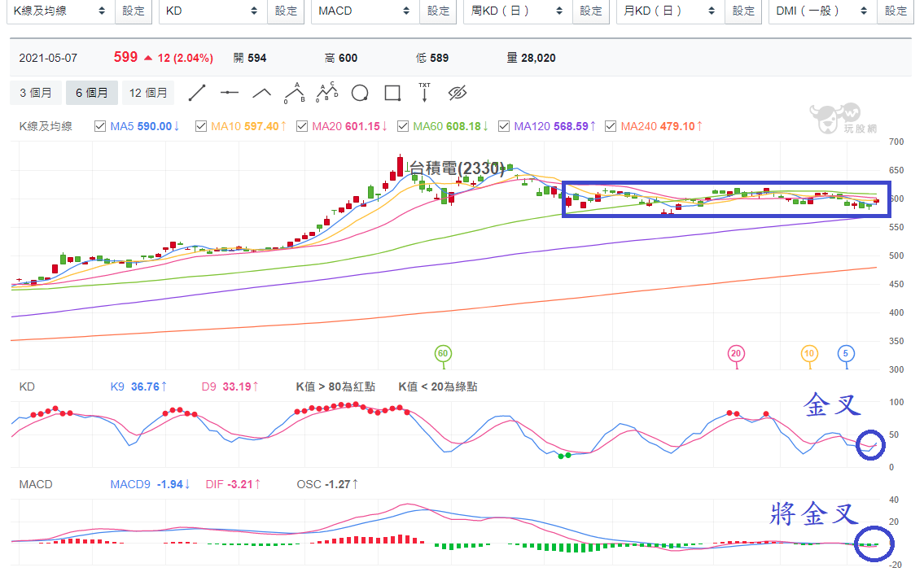
Task: Open the 周KD (日) indicator dropdown
Action: [x=516, y=11]
